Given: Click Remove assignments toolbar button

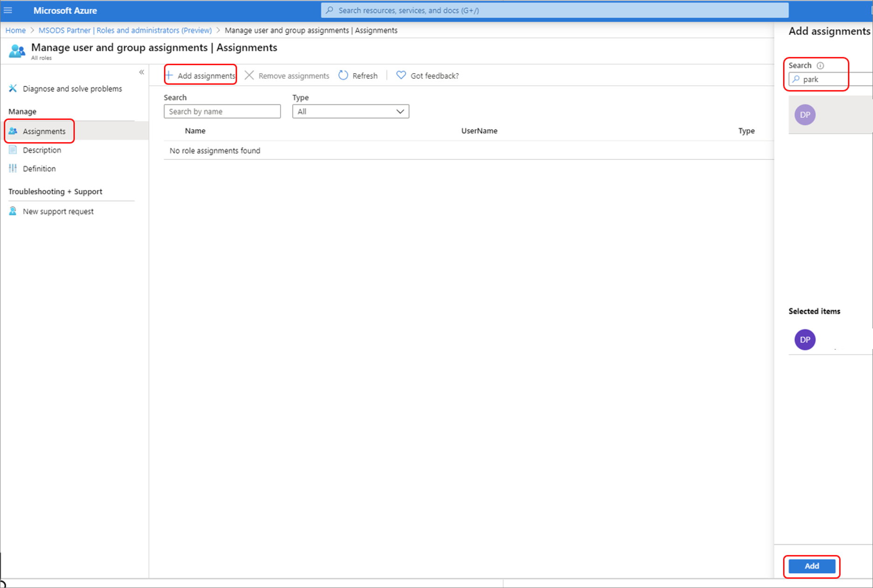Looking at the screenshot, I should [287, 75].
